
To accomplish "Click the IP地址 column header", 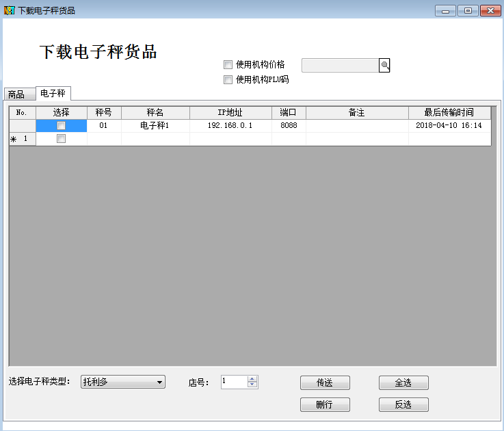I will pyautogui.click(x=230, y=113).
